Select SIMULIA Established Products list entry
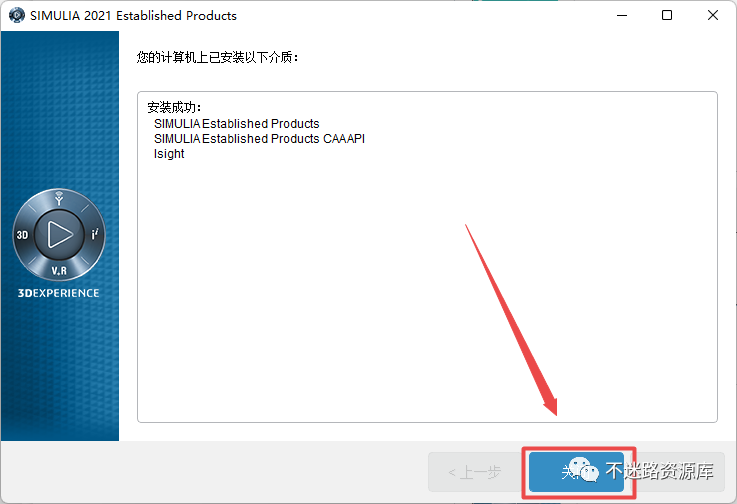 236,124
